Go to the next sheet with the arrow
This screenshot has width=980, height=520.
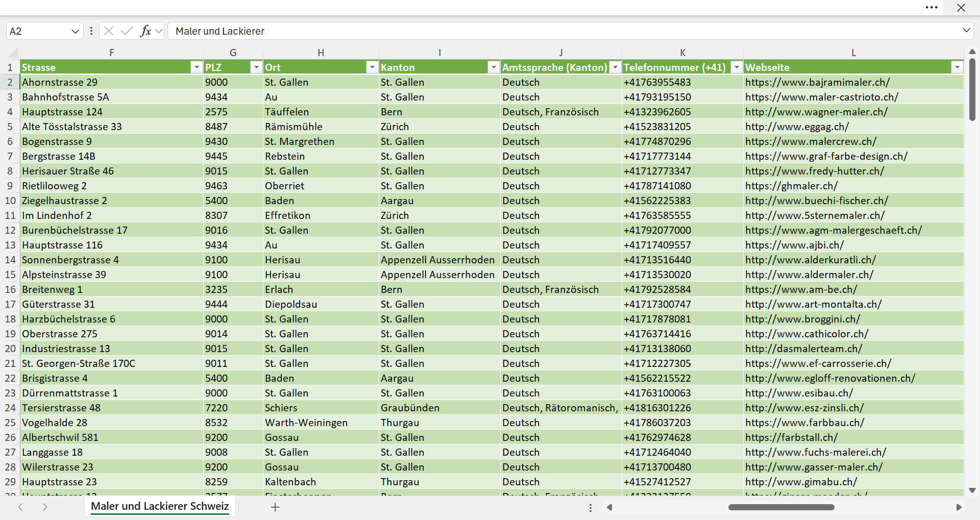[x=45, y=507]
